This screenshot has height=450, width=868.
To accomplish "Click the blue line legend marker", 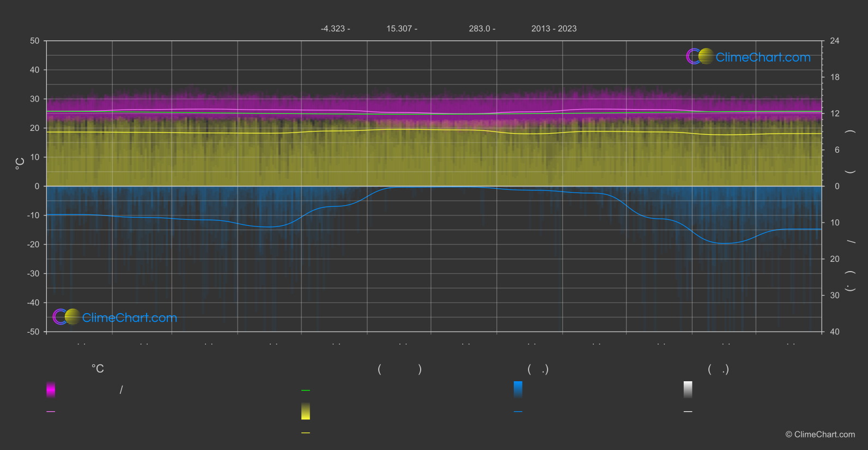I will click(518, 412).
